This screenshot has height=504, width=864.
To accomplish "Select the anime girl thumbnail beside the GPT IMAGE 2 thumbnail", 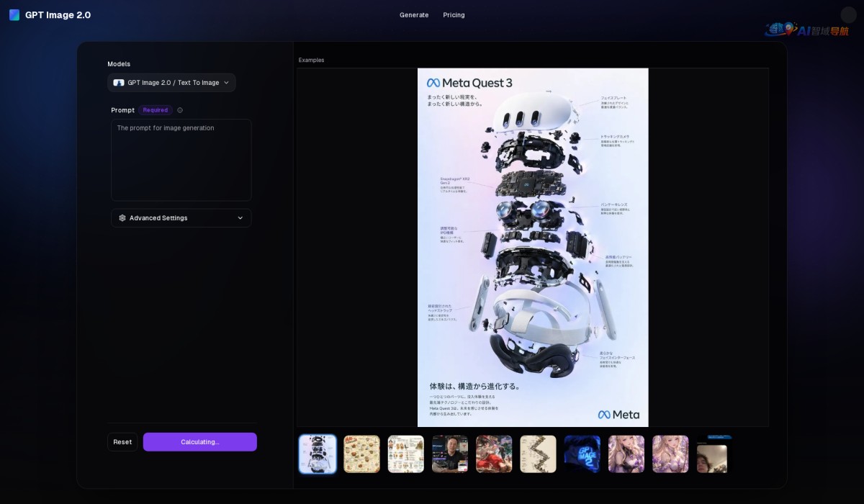I will [x=626, y=454].
